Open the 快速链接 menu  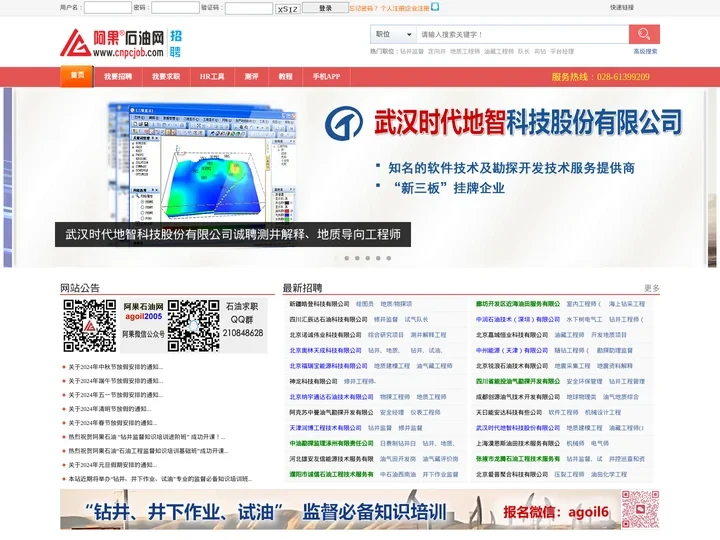click(x=622, y=7)
